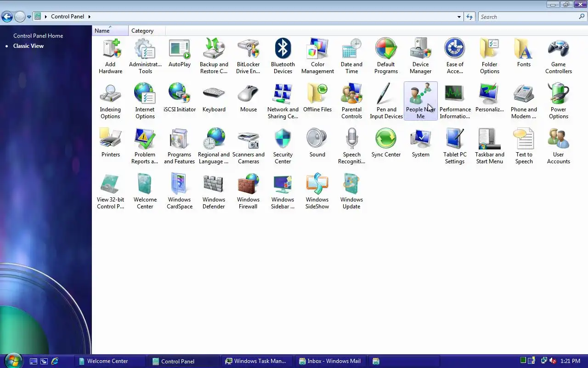
Task: Open the AutoPlay settings icon
Action: (180, 53)
